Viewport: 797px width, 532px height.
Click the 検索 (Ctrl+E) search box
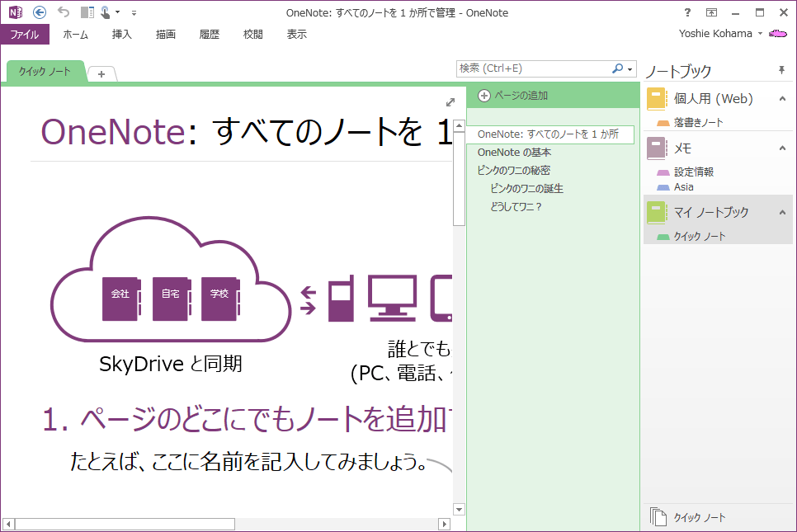(534, 68)
